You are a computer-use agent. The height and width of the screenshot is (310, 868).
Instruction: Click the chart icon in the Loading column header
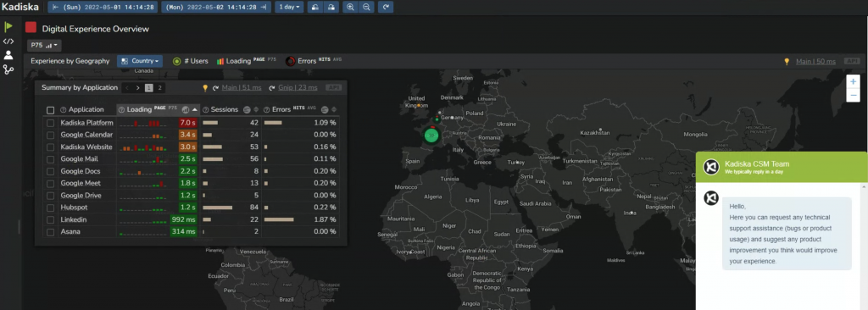click(x=186, y=109)
